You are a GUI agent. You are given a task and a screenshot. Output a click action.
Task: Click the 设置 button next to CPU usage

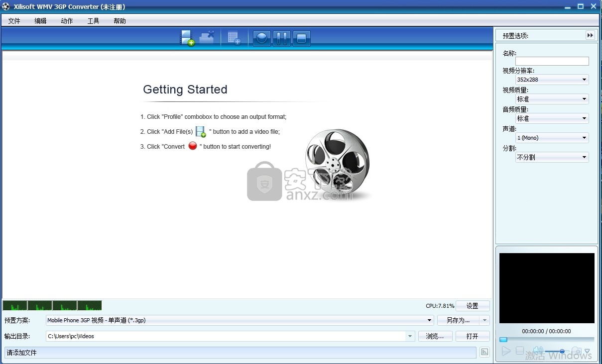472,306
